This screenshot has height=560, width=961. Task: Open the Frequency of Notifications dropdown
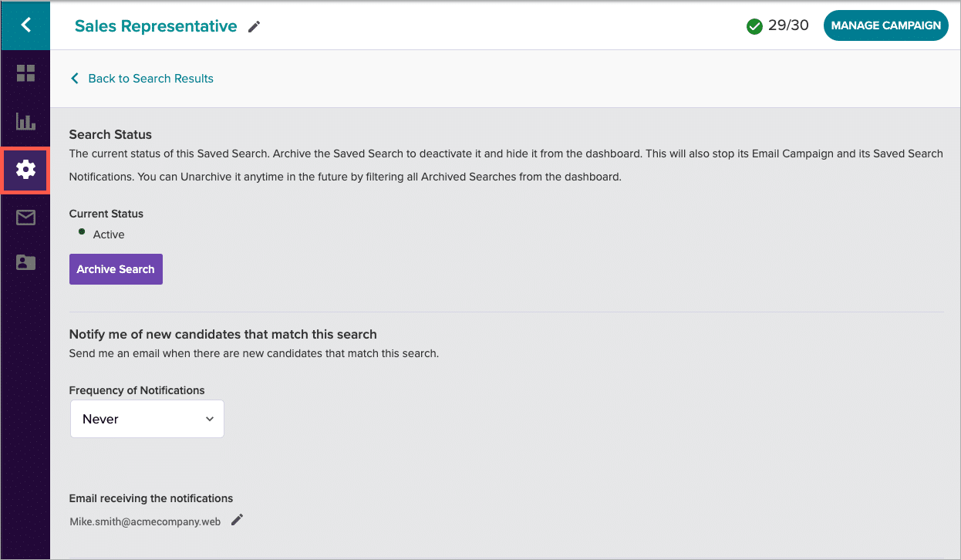click(147, 419)
